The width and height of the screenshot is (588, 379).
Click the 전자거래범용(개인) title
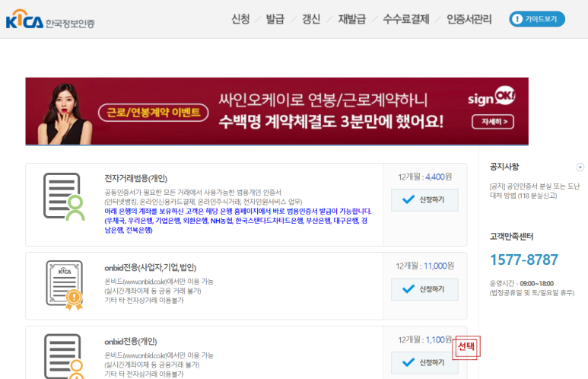pyautogui.click(x=135, y=178)
